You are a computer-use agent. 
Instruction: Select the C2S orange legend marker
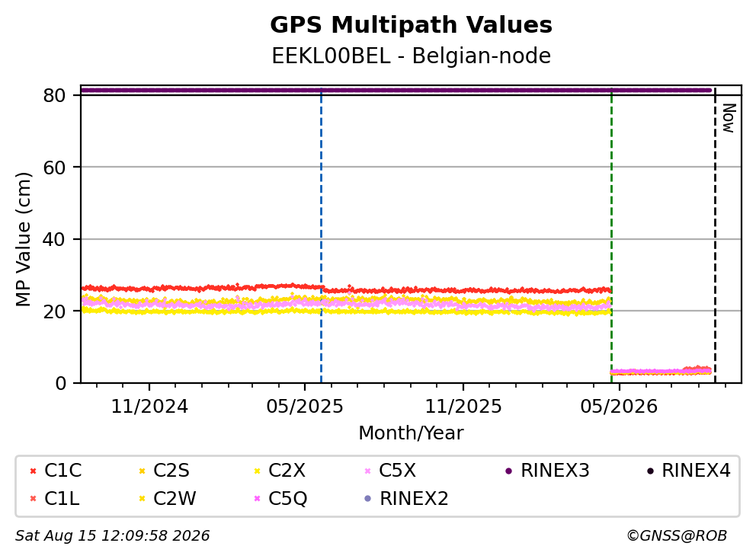click(142, 471)
